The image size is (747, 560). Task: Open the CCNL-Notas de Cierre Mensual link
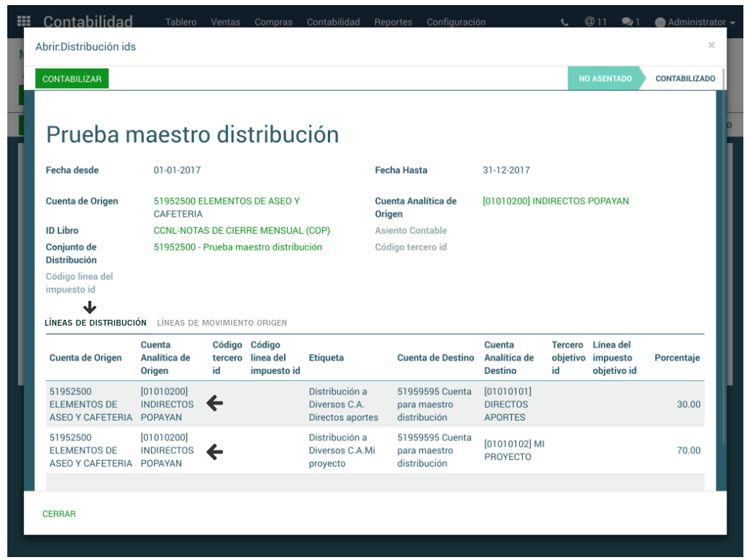242,231
